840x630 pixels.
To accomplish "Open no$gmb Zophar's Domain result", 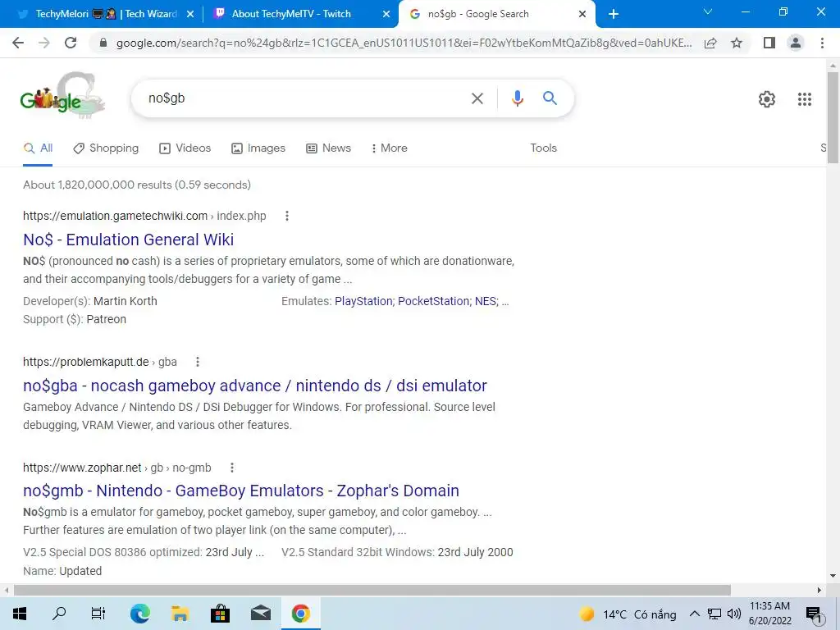I will 241,491.
